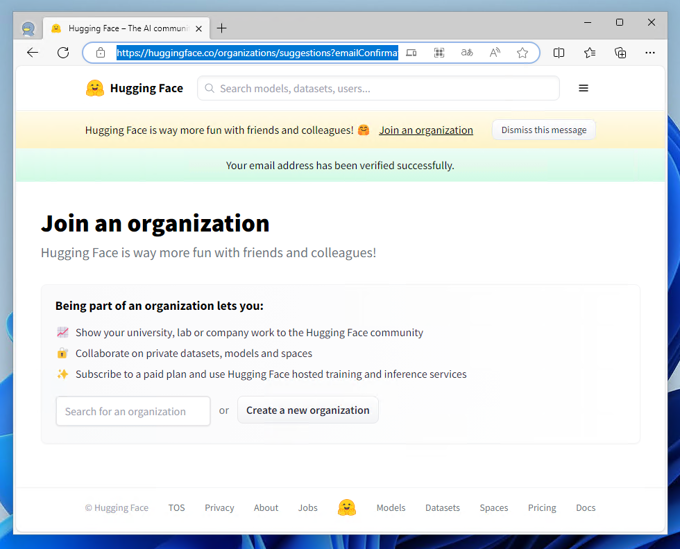The image size is (680, 549).
Task: Select the Hugging Face browser tab
Action: point(126,29)
